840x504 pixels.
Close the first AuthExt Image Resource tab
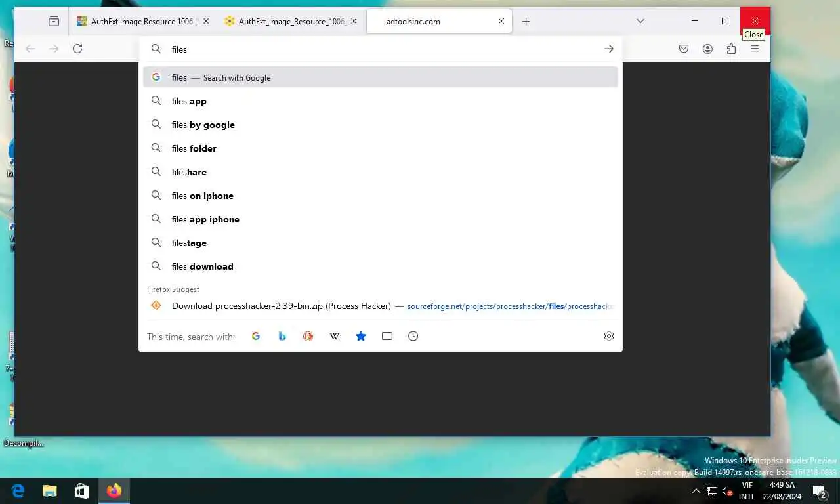(x=206, y=21)
